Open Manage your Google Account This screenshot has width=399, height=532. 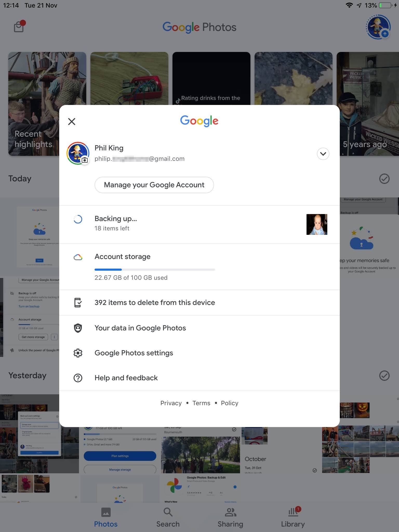point(154,185)
